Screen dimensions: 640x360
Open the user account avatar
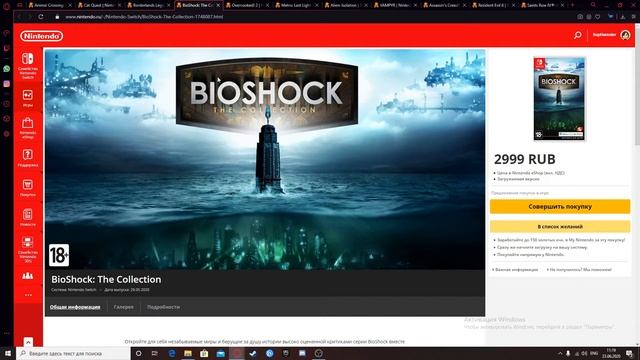click(625, 35)
